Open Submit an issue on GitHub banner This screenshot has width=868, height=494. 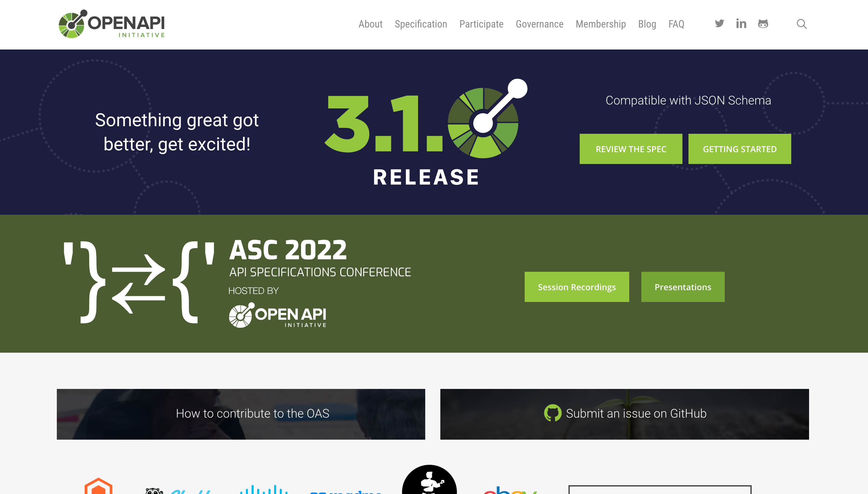[624, 414]
